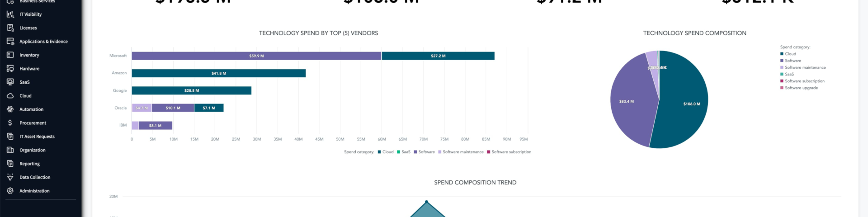
Task: Toggle Software subscription in pie chart legend
Action: 802,81
